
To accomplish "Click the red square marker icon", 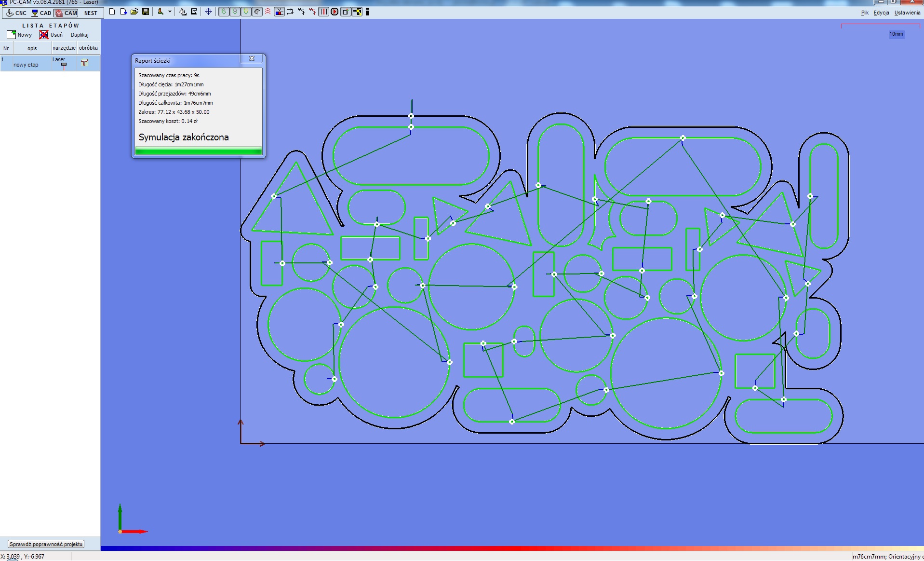I will [346, 12].
